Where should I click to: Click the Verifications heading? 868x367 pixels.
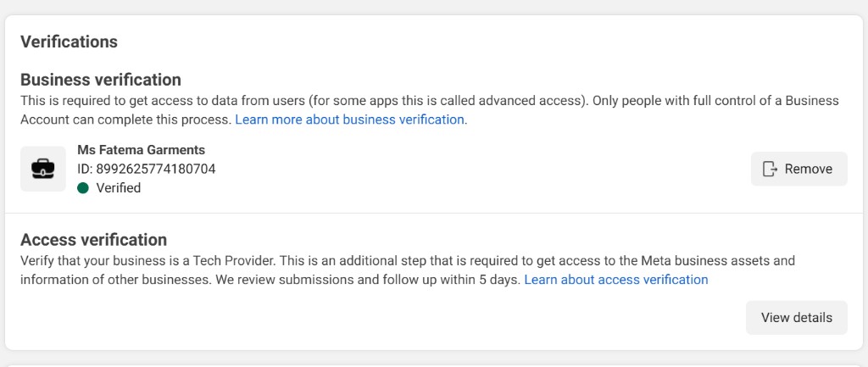tap(70, 42)
